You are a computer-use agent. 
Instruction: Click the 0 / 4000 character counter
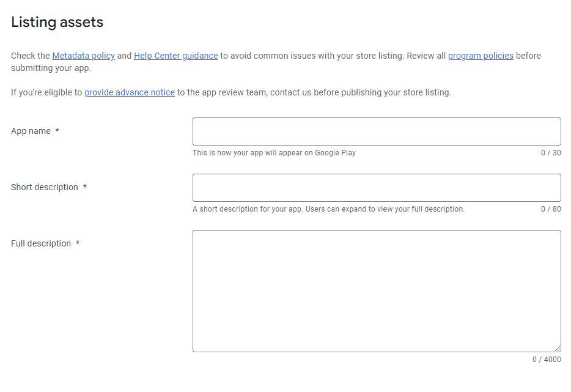547,360
